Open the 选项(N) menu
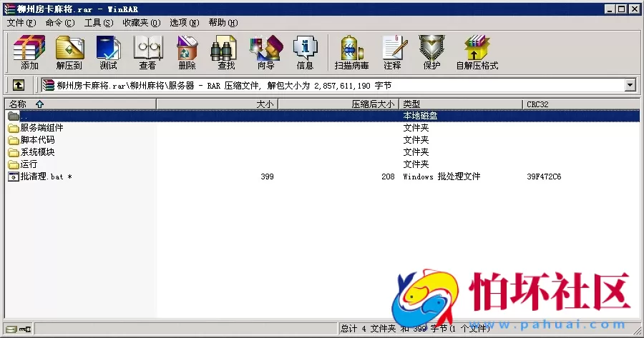The image size is (644, 338). [x=185, y=23]
